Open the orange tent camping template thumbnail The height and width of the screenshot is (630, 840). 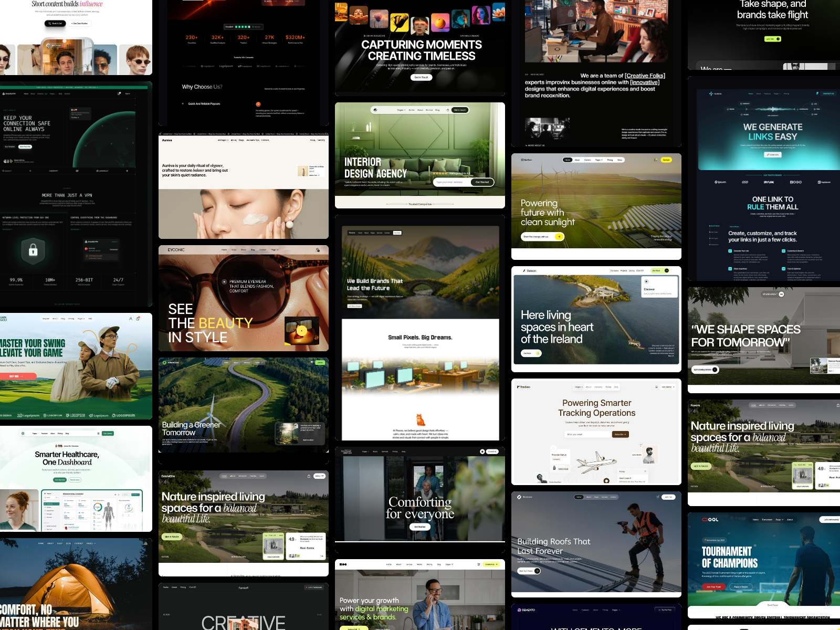76,584
